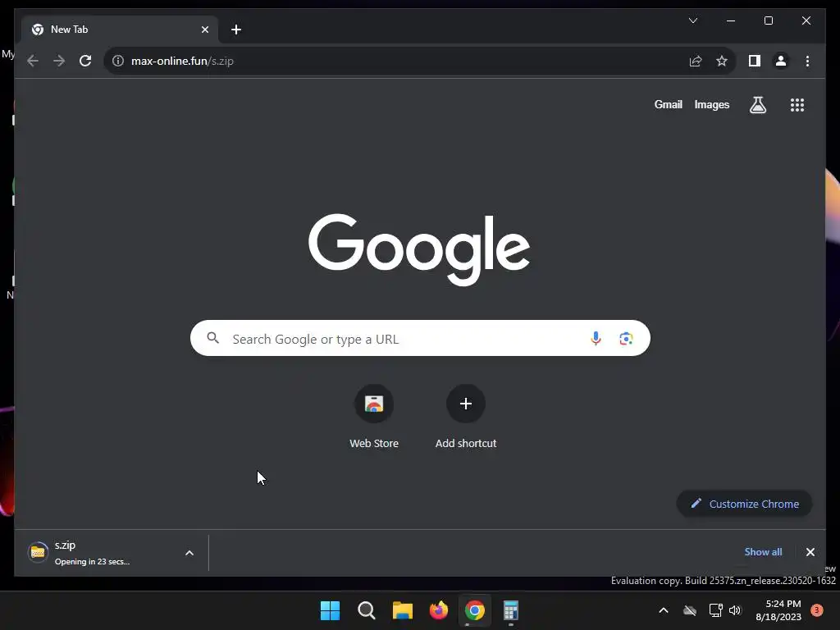Open Windows taskbar search
840x630 pixels.
tap(367, 610)
